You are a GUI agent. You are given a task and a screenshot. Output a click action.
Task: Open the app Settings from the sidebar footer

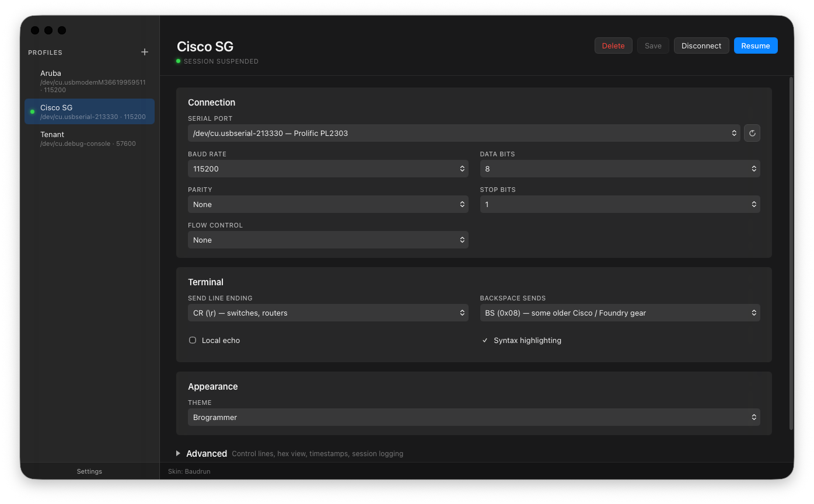89,471
